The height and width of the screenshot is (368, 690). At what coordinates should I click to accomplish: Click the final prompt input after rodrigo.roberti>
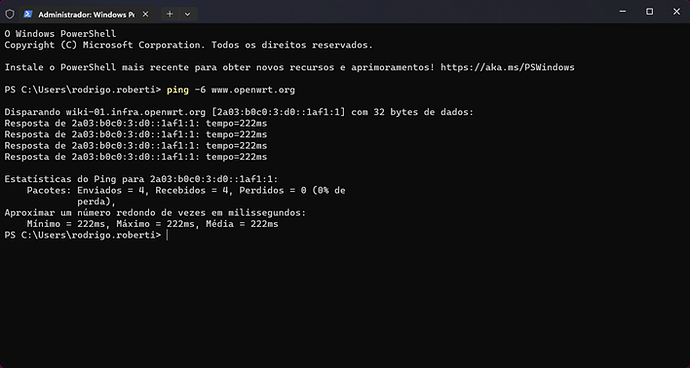pyautogui.click(x=168, y=236)
